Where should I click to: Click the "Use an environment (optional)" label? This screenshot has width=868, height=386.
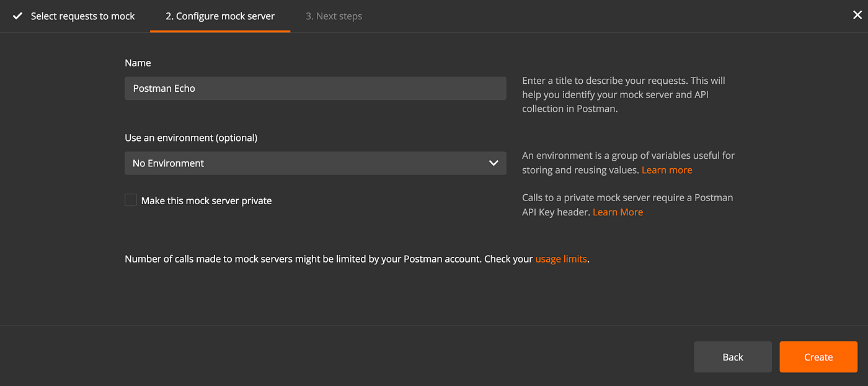point(191,138)
